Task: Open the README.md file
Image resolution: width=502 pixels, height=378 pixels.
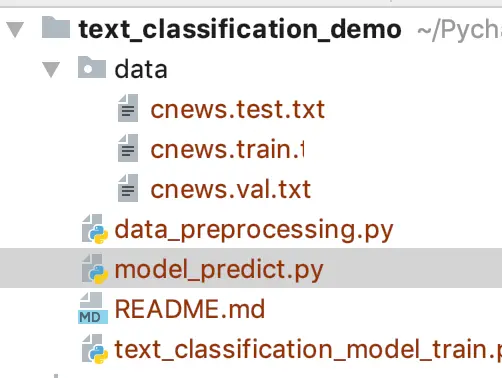Action: (190, 309)
